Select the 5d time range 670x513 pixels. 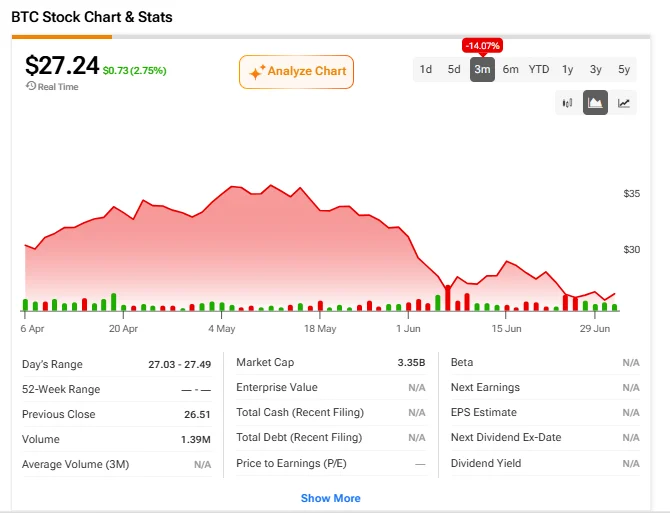point(454,69)
